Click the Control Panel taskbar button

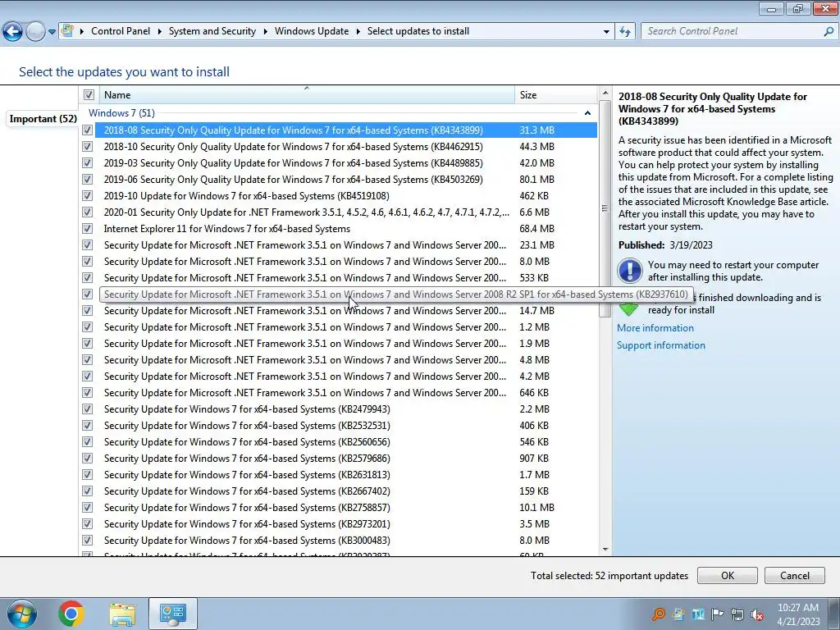tap(172, 614)
